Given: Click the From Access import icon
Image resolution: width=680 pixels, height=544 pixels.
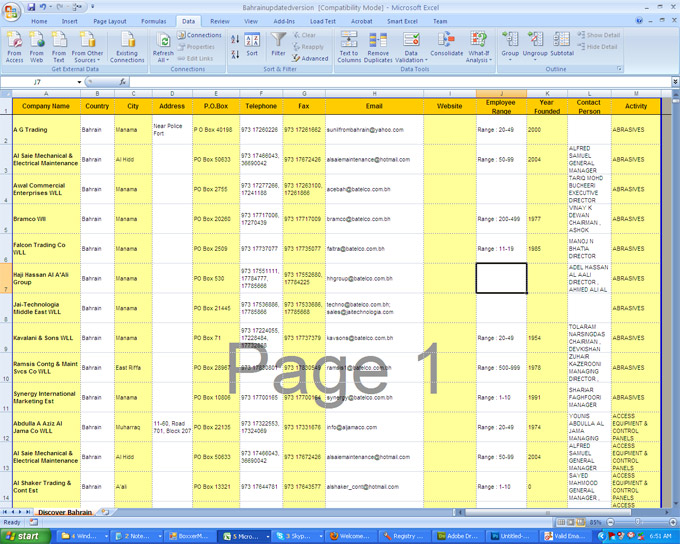Looking at the screenshot, I should pos(15,45).
